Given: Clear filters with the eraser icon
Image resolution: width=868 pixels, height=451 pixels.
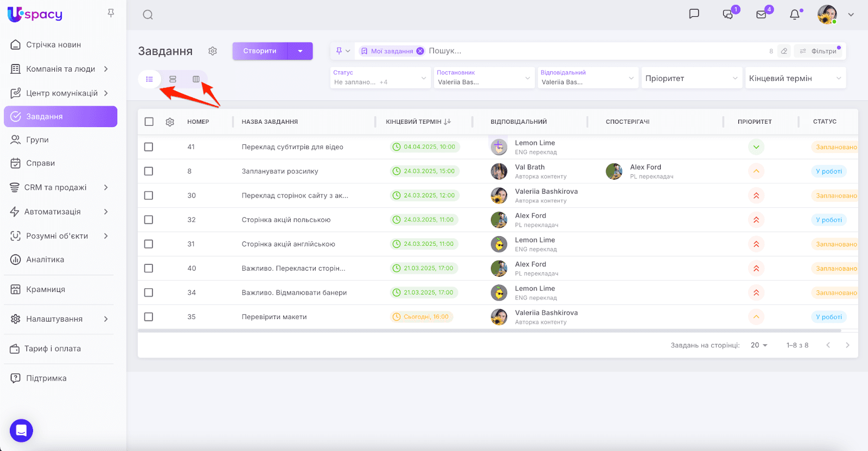Looking at the screenshot, I should click(x=784, y=51).
